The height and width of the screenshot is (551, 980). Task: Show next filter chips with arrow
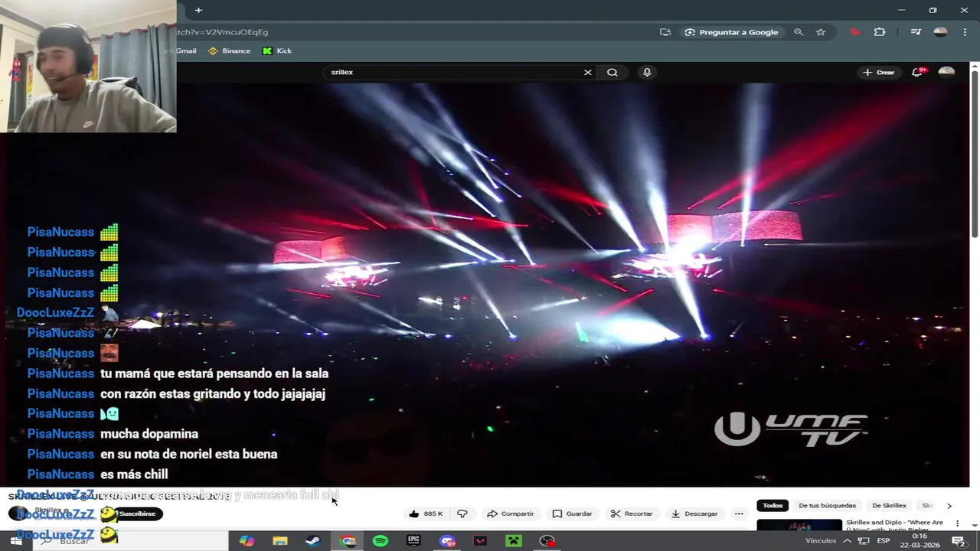pyautogui.click(x=949, y=505)
